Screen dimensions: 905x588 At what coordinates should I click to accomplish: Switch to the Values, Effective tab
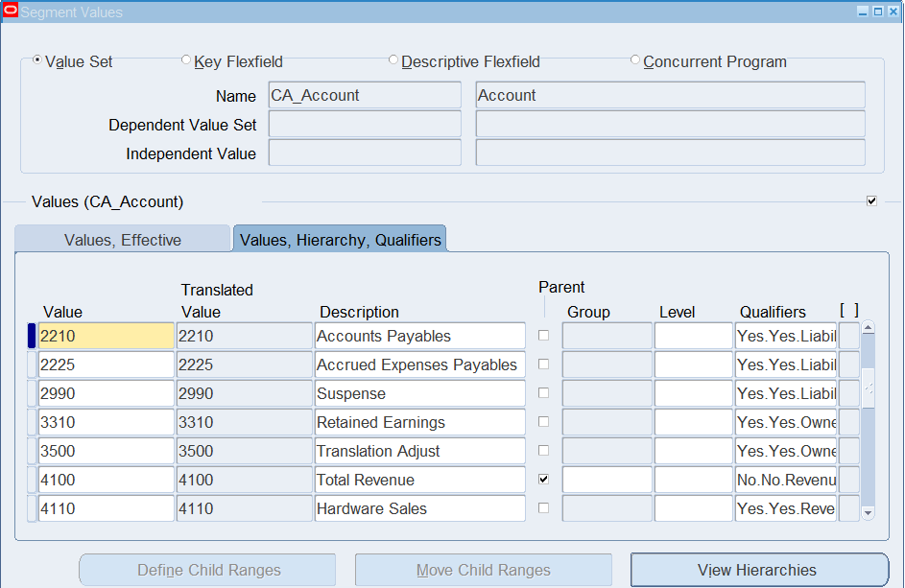point(122,240)
